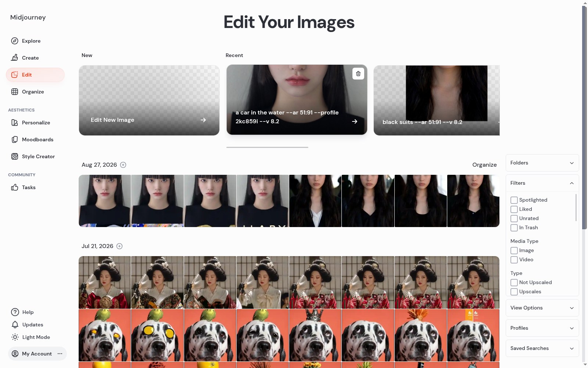Check the Spotlighted filter
Image resolution: width=588 pixels, height=368 pixels.
tap(514, 200)
